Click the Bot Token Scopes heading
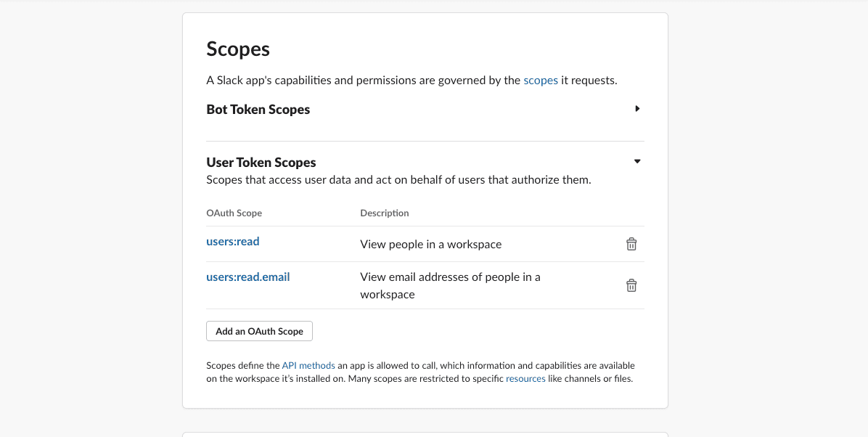Image resolution: width=868 pixels, height=437 pixels. coord(258,110)
